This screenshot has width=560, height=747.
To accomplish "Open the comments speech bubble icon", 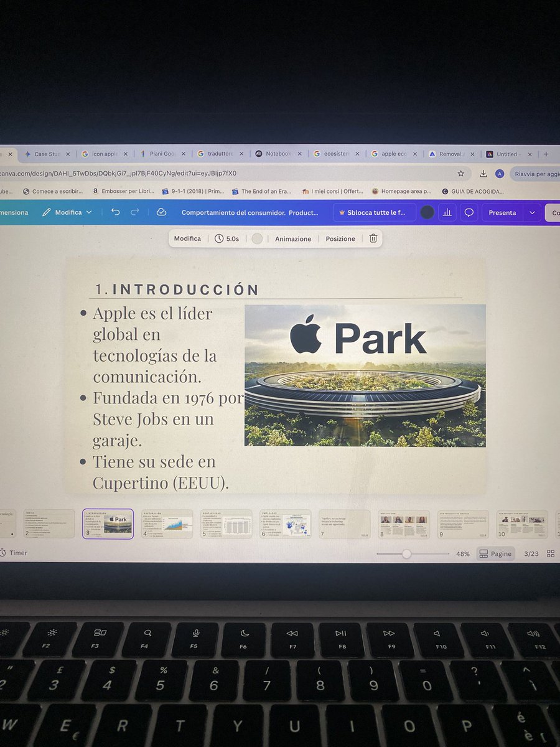I will (x=469, y=212).
